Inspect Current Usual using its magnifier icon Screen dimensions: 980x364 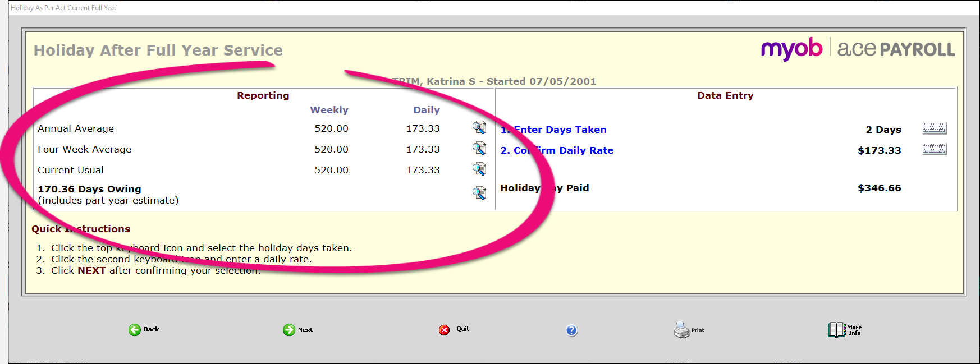point(479,169)
